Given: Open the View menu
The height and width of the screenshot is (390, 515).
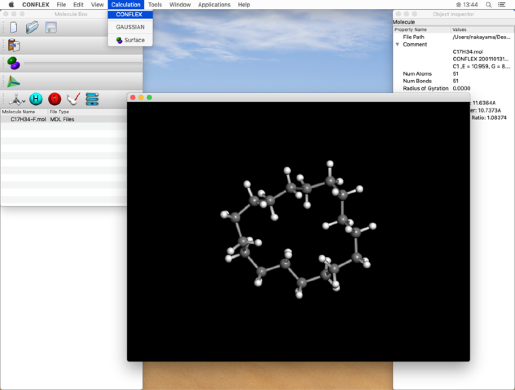Looking at the screenshot, I should click(97, 5).
